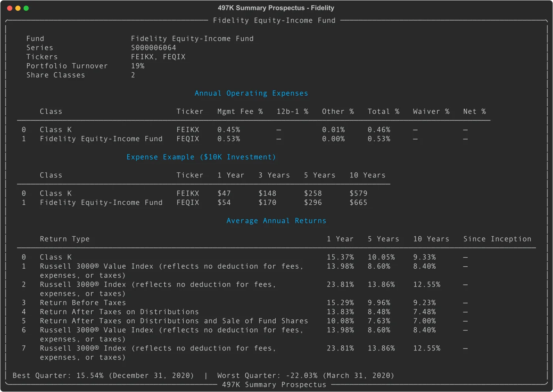The height and width of the screenshot is (392, 553).
Task: Click 'Best Quarter: 15.54%' status text
Action: [58, 375]
